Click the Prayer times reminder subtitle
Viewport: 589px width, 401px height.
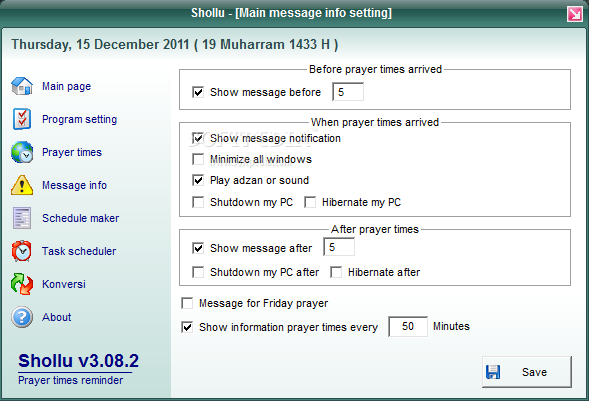coord(71,380)
